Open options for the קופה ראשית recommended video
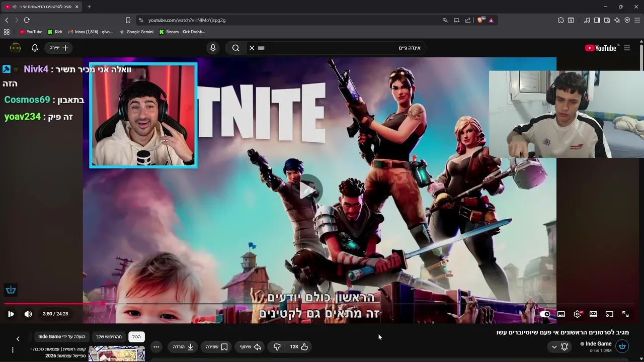Image resolution: width=644 pixels, height=362 pixels. tap(13, 350)
